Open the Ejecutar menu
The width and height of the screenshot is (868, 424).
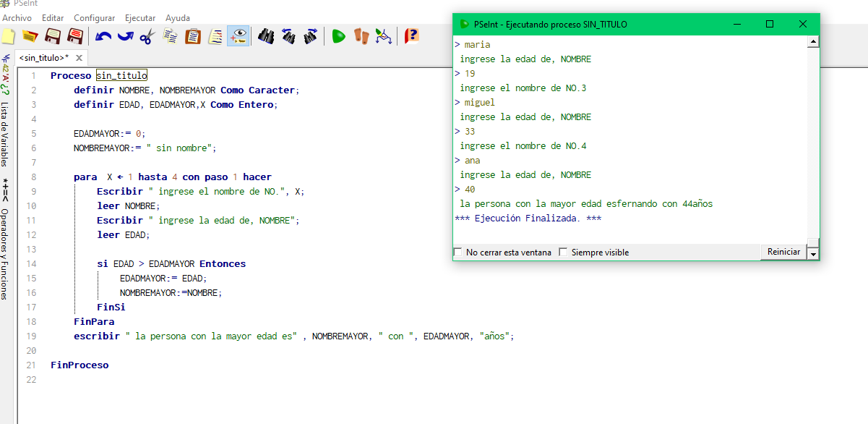[x=140, y=17]
